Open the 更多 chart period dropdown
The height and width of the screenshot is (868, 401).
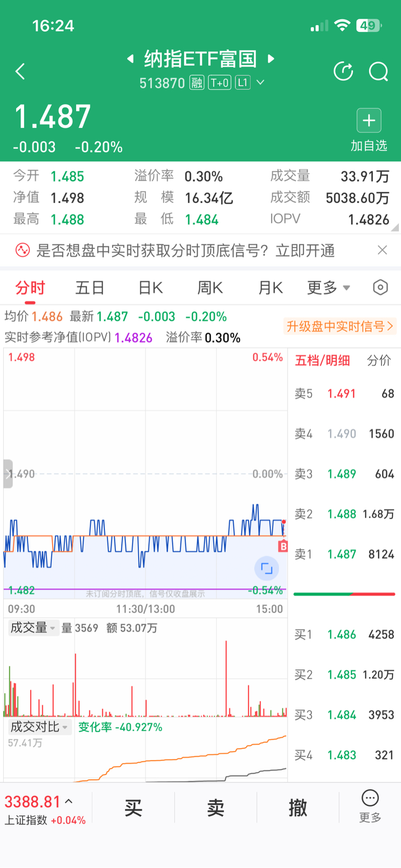tap(328, 288)
